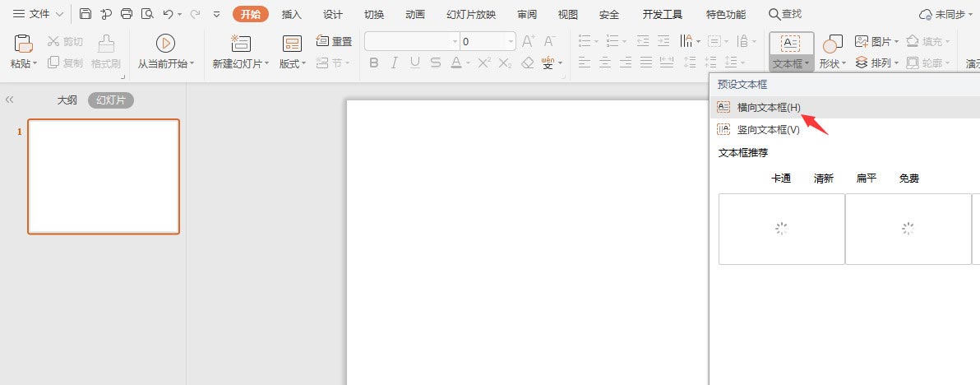
Task: Click the 查找 search button
Action: click(x=785, y=14)
